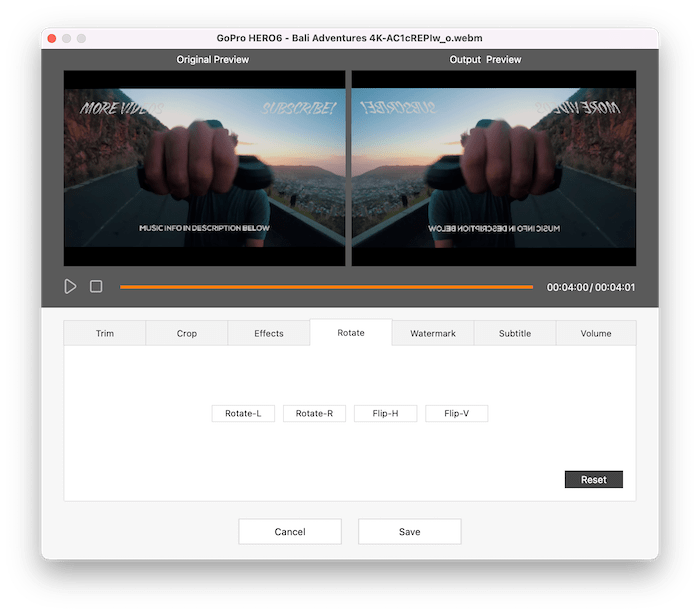Cancel the video edits
Viewport: 700px width, 614px height.
[290, 532]
